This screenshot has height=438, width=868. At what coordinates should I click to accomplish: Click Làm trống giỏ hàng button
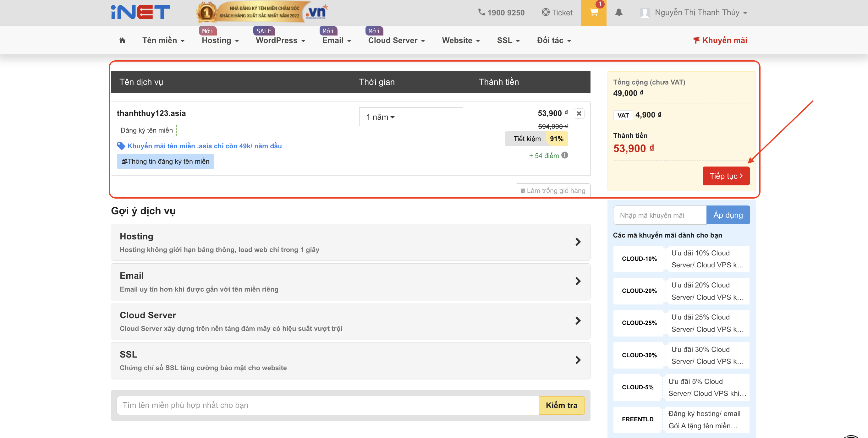553,191
